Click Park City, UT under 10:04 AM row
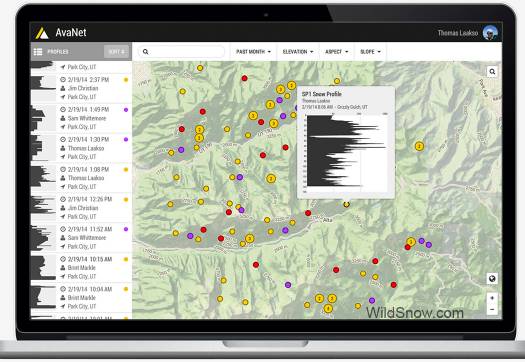The image size is (525, 362). (82, 306)
